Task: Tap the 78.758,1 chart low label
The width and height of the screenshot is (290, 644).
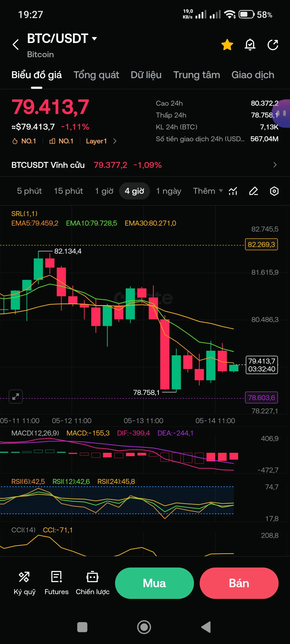Action: 146,392
